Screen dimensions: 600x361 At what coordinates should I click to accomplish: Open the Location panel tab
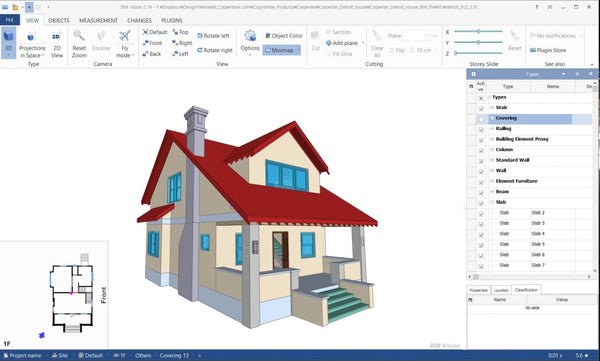click(x=501, y=290)
